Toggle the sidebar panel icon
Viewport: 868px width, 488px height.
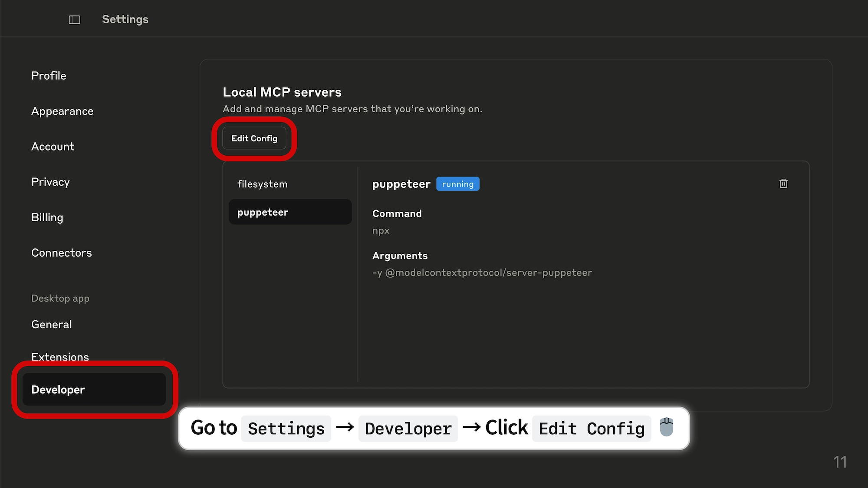coord(75,20)
